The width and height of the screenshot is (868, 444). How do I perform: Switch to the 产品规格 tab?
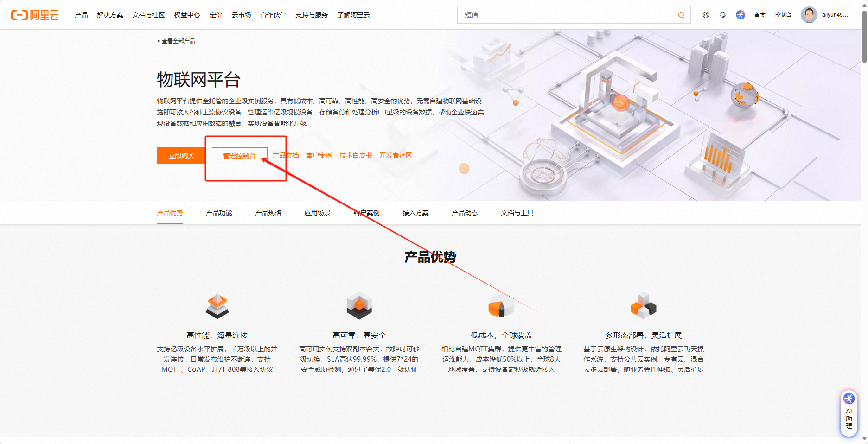coord(268,213)
